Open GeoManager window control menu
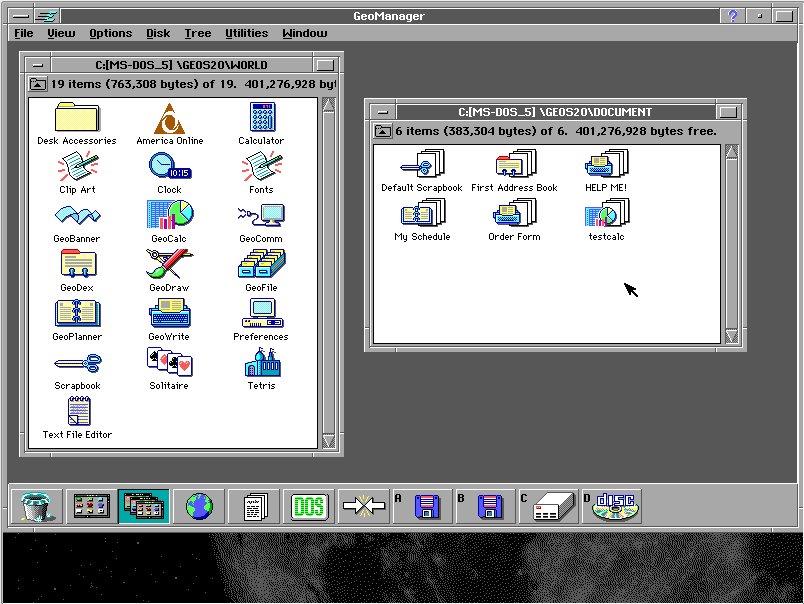 (21, 16)
